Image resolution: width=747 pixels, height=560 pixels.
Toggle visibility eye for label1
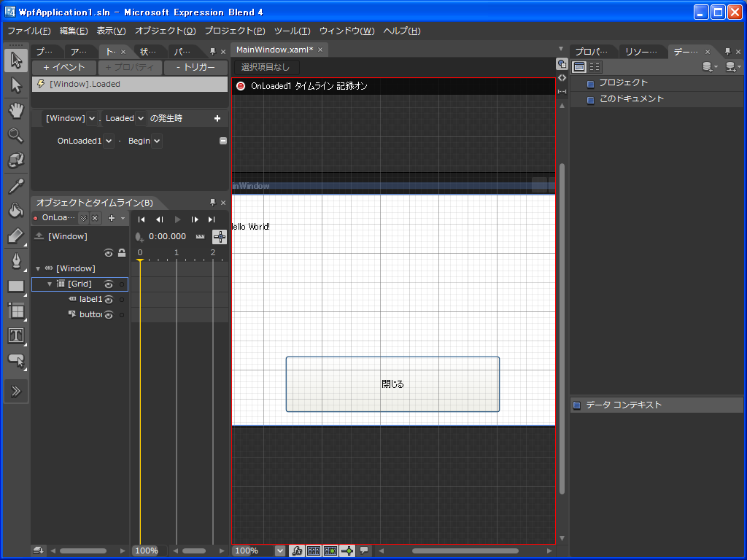[109, 300]
